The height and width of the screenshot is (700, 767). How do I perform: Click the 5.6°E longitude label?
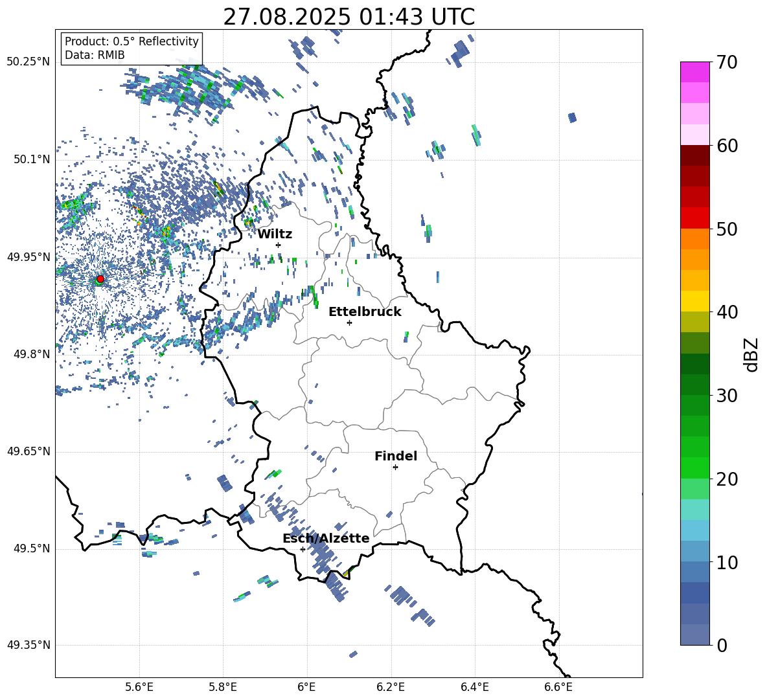pyautogui.click(x=139, y=687)
